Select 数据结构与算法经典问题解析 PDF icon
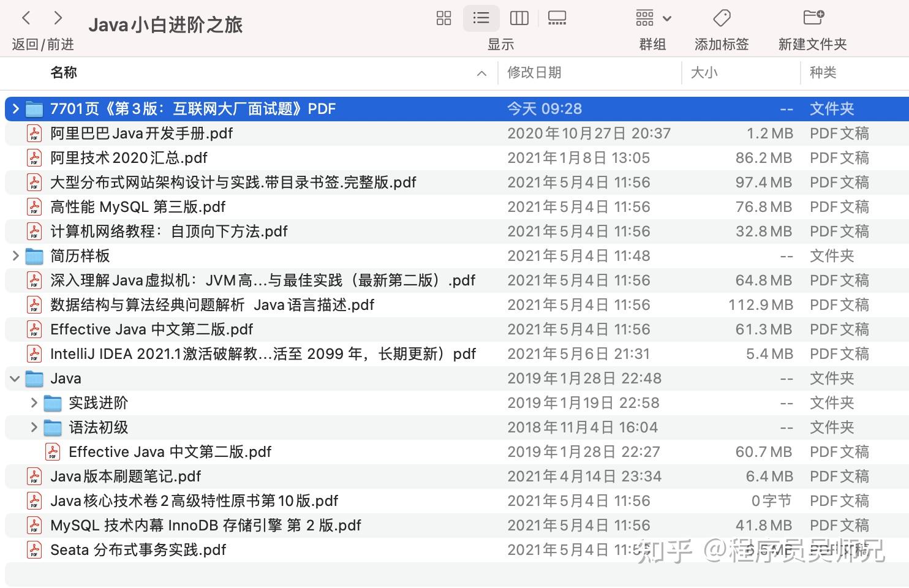 coord(34,305)
